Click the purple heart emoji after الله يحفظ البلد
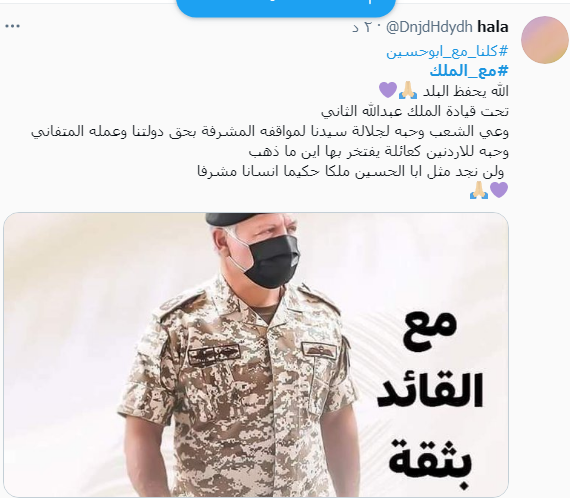Viewport: 570px width, 498px height. (388, 90)
